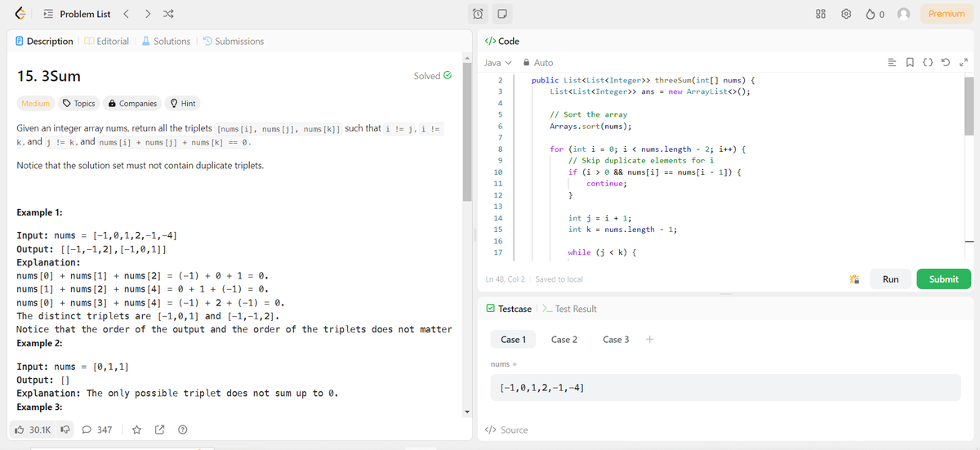Click the code editor vertical scrollbar
Image resolution: width=980 pixels, height=450 pixels.
pyautogui.click(x=969, y=106)
